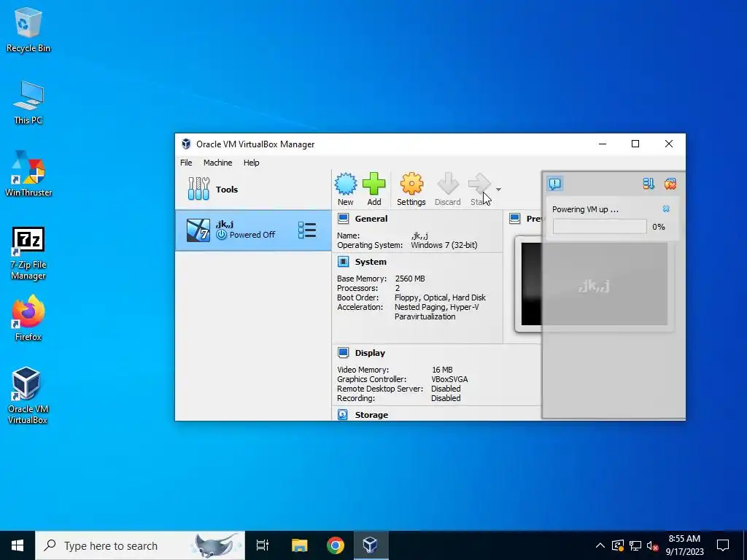This screenshot has width=747, height=560.
Task: Select the Tools entry with wrench icon
Action: (253, 190)
